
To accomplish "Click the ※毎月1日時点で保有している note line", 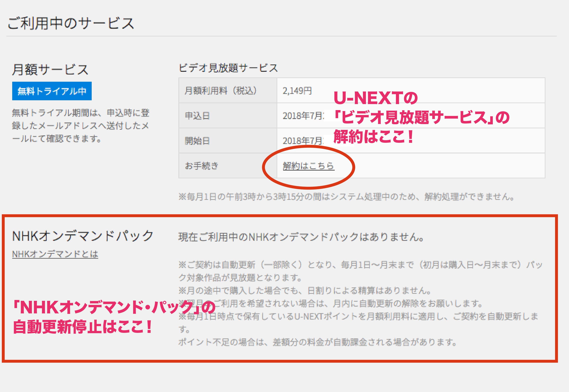I will [x=358, y=323].
